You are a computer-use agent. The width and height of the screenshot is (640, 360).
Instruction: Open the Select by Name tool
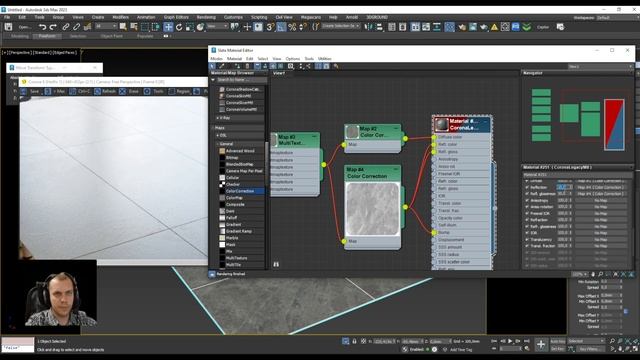pyautogui.click(x=134, y=27)
